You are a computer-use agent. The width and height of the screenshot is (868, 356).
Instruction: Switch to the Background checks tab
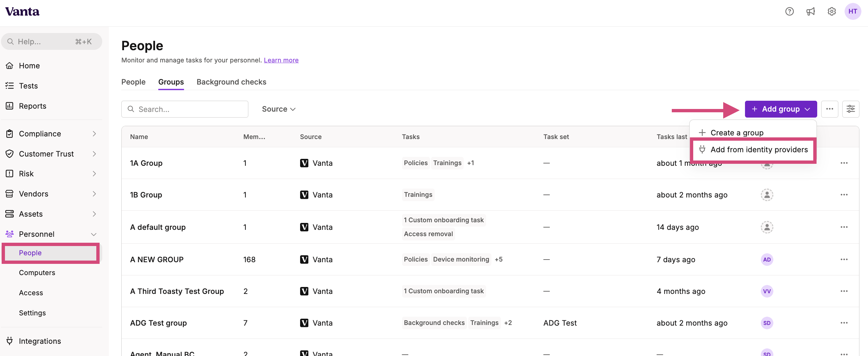click(231, 82)
